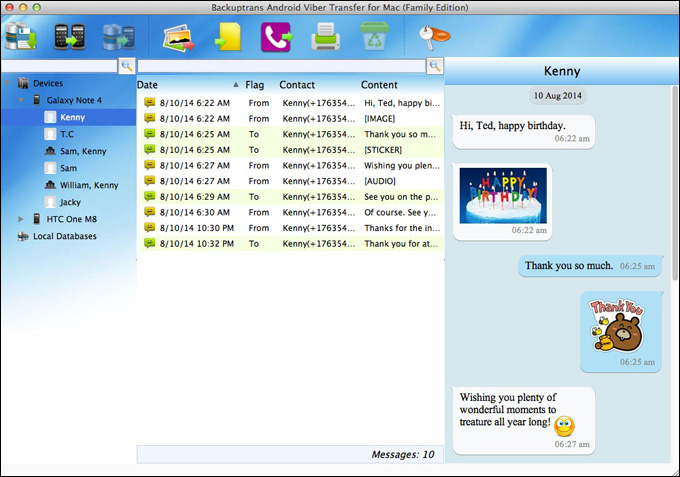
Task: Sort messages by the Contact column header
Action: (x=297, y=85)
